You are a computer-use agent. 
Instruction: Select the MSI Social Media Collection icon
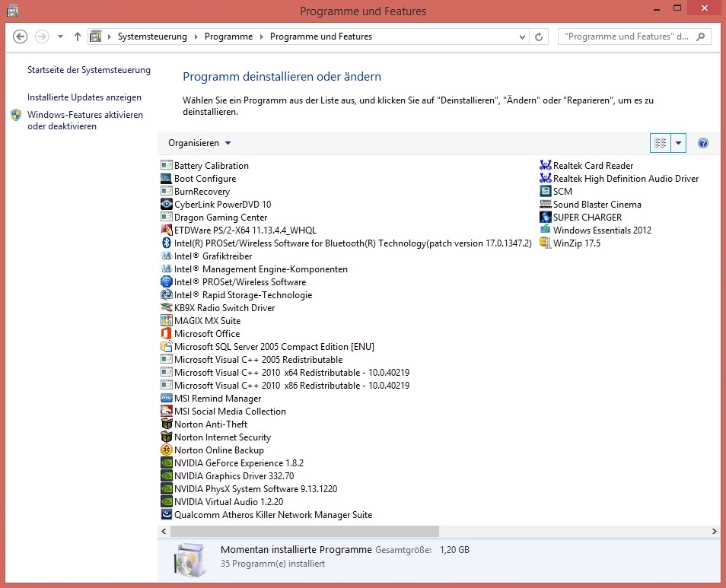click(166, 412)
